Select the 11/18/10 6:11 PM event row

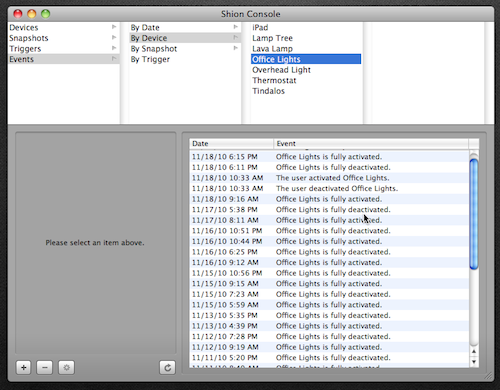(x=329, y=167)
